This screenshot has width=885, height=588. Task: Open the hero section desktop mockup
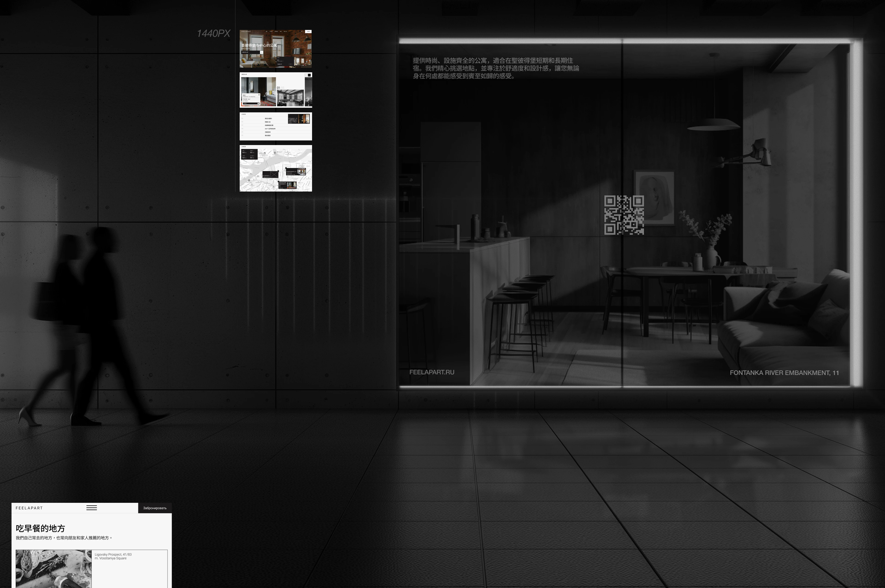pyautogui.click(x=275, y=49)
